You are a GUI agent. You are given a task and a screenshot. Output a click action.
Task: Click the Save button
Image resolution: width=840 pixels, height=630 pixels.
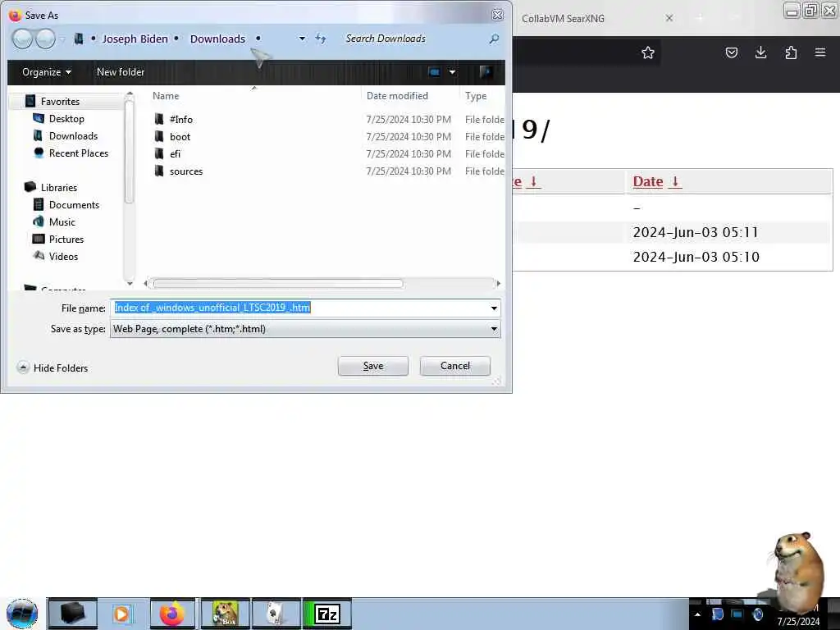coord(373,366)
